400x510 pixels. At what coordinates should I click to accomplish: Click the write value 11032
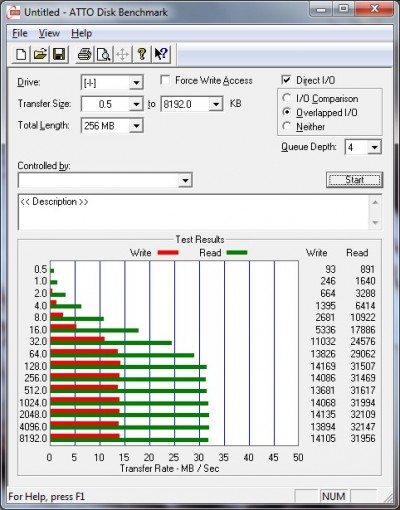pos(323,342)
